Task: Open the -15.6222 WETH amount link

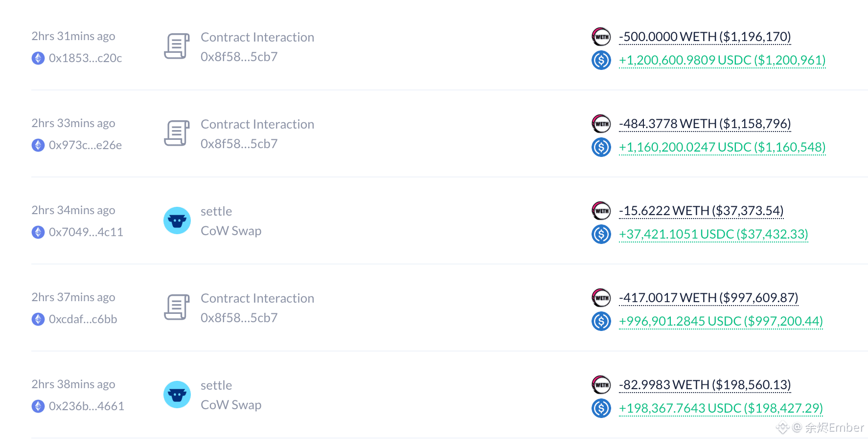Action: [701, 211]
